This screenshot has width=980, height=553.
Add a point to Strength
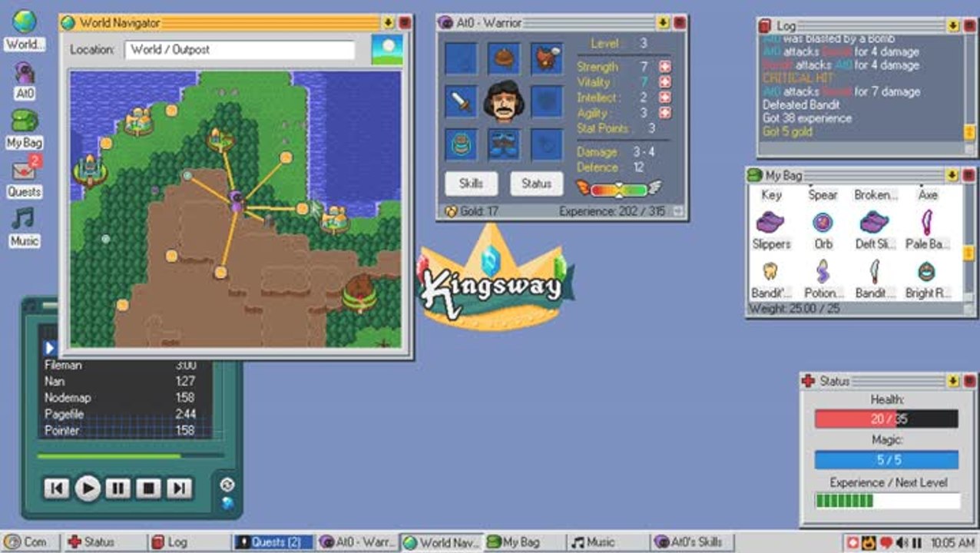(x=665, y=67)
